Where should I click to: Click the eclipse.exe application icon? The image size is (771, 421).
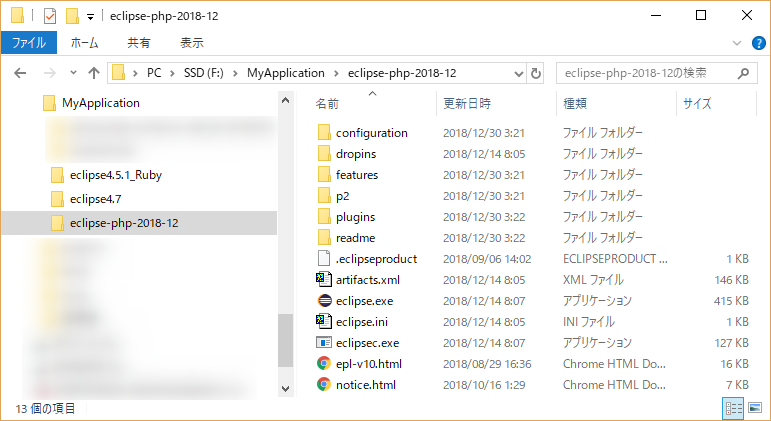pyautogui.click(x=325, y=301)
